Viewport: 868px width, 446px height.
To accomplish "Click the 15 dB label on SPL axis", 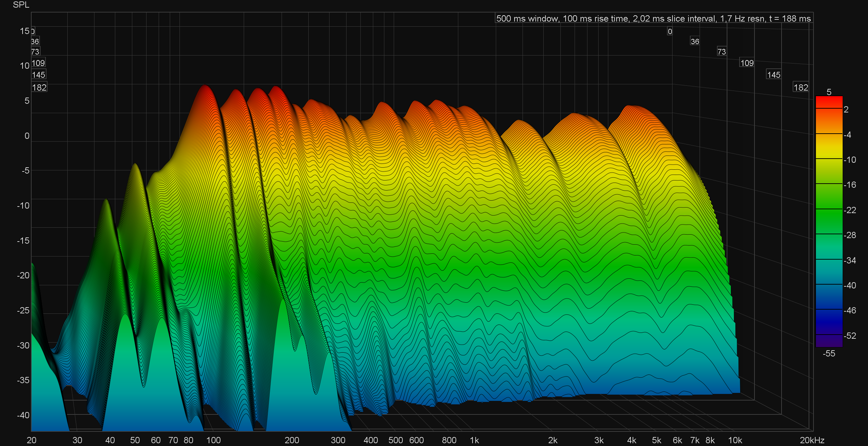I will coord(24,31).
